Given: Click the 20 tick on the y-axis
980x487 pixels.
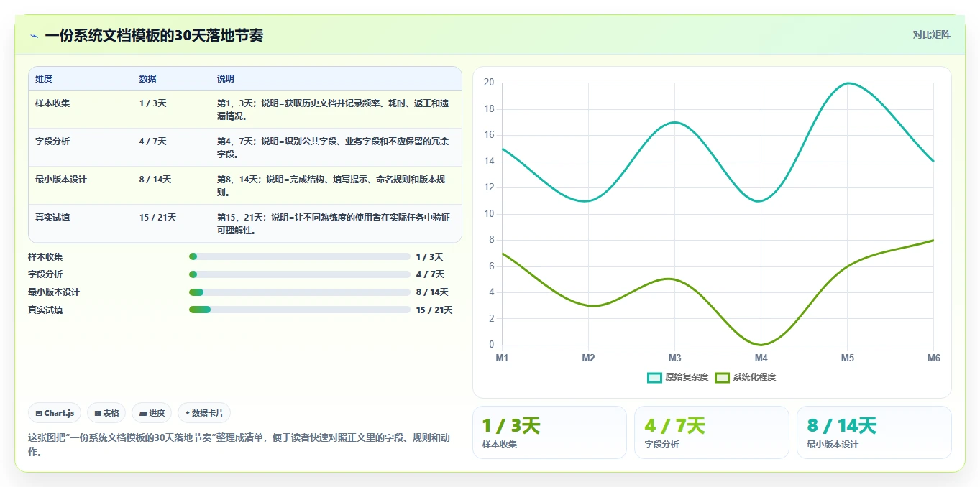Looking at the screenshot, I should click(x=489, y=83).
